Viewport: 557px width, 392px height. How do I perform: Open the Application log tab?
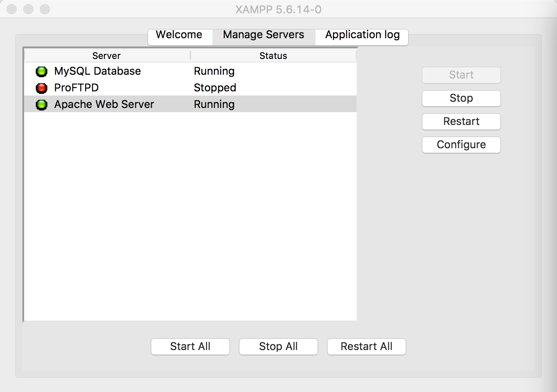coord(362,35)
